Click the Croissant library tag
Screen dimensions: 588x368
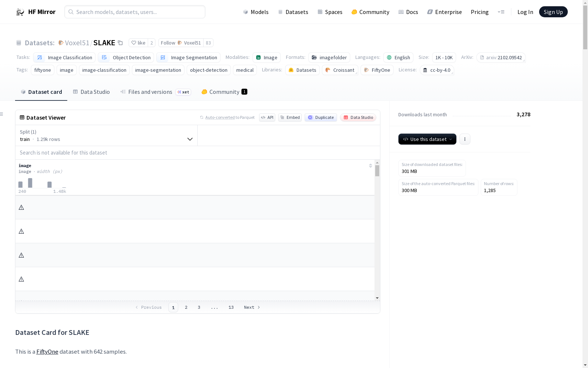[340, 70]
